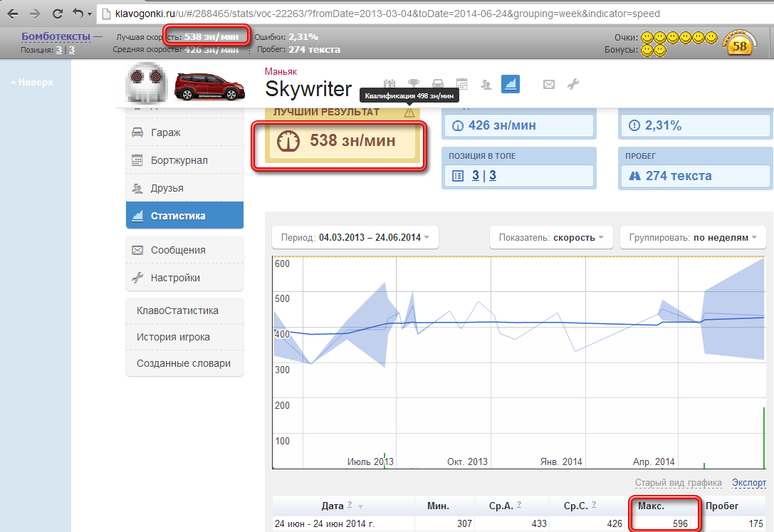774x532 pixels.
Task: Click the Экспорт link below the chart
Action: [749, 482]
